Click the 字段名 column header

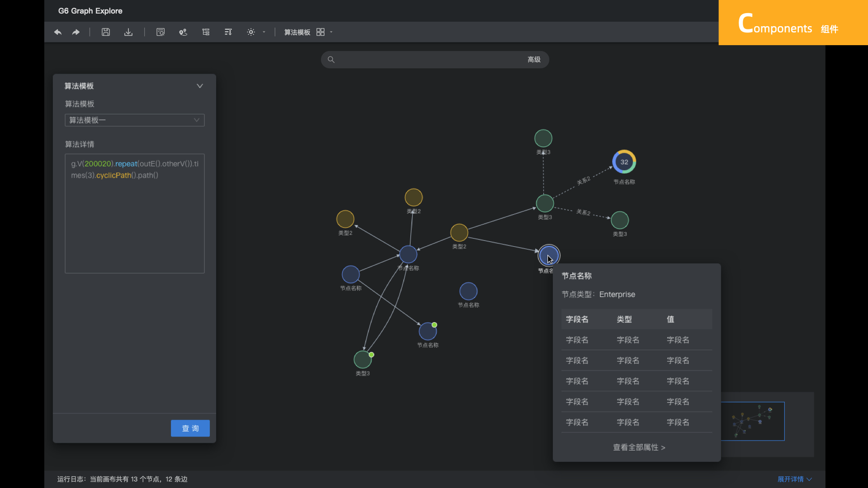pos(577,319)
